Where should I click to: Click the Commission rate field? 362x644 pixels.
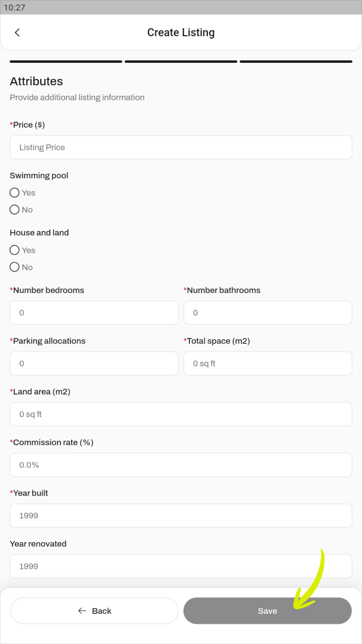(181, 465)
